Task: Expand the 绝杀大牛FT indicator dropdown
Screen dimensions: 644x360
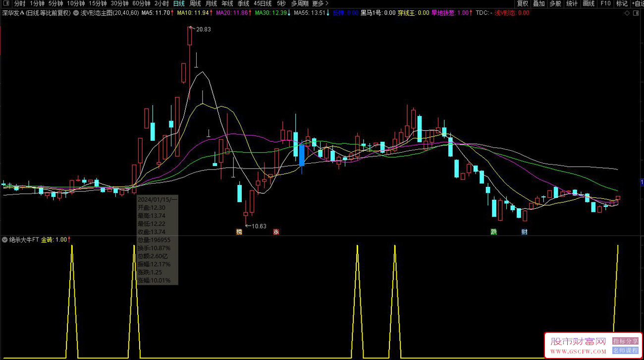Action: pos(5,240)
